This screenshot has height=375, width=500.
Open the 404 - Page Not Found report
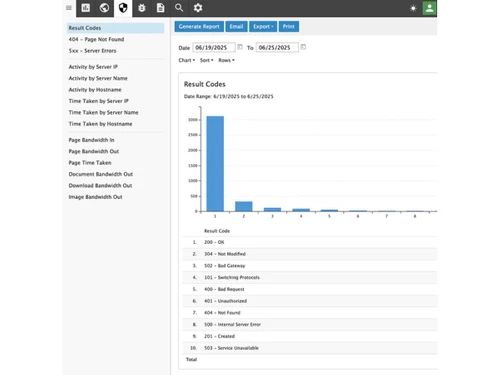point(96,39)
